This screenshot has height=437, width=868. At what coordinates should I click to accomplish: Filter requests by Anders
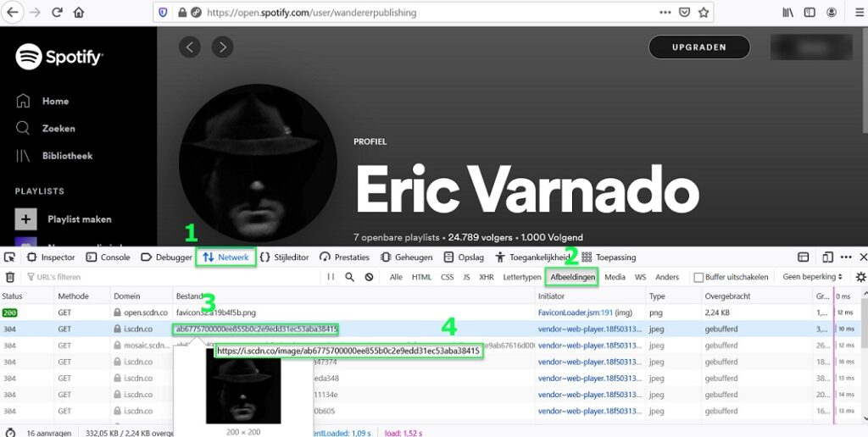point(666,277)
